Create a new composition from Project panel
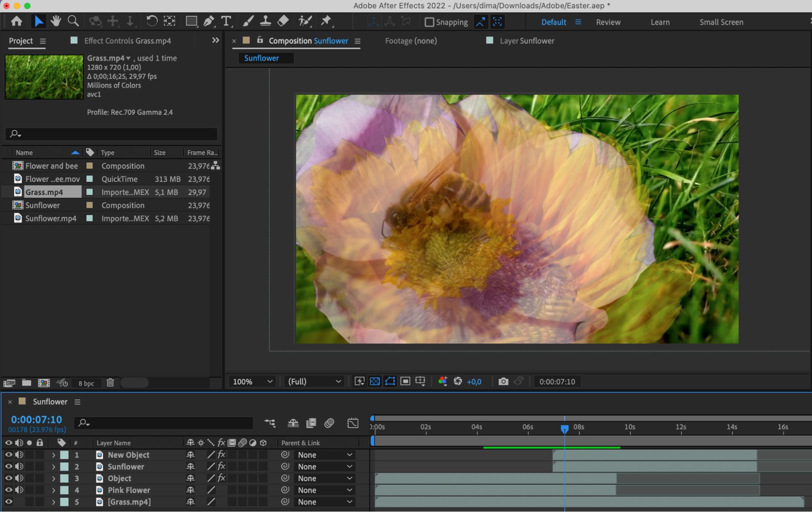 tap(44, 382)
